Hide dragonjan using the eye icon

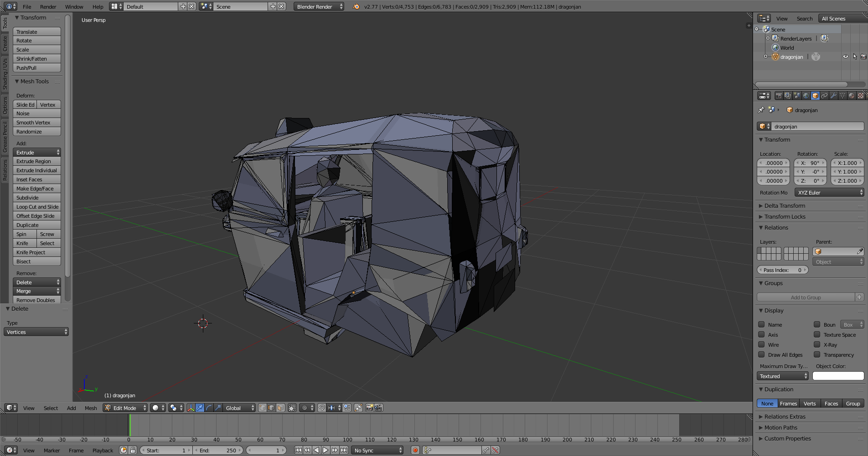click(845, 56)
